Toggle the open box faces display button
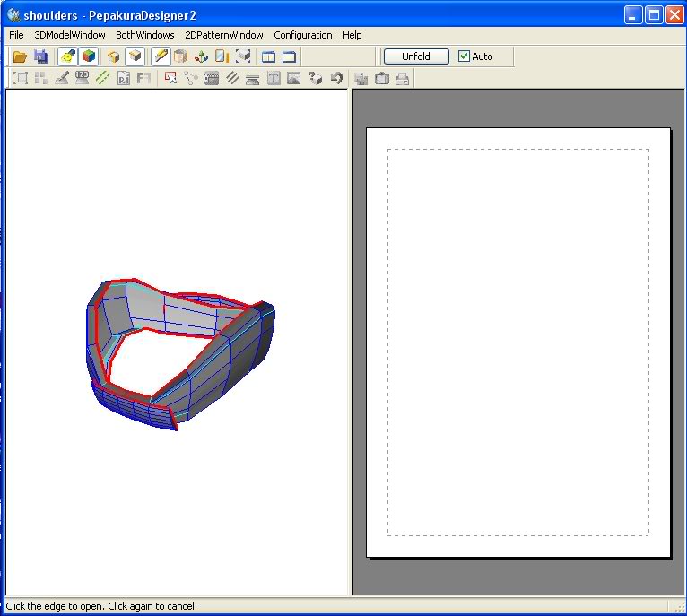The width and height of the screenshot is (687, 616). coord(113,56)
